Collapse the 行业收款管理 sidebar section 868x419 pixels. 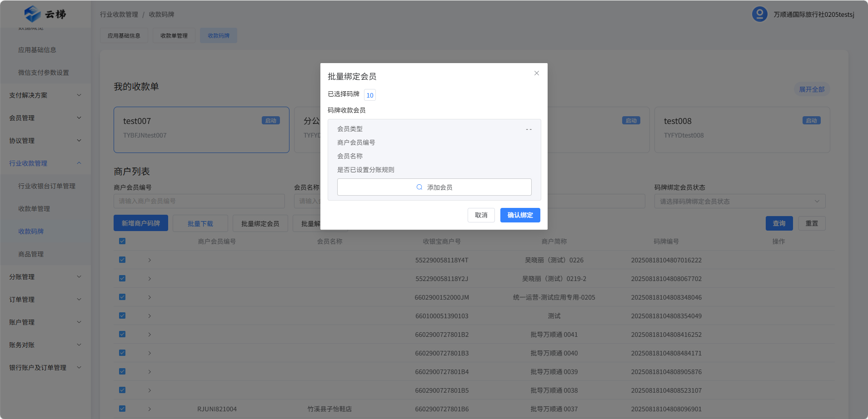tap(45, 163)
